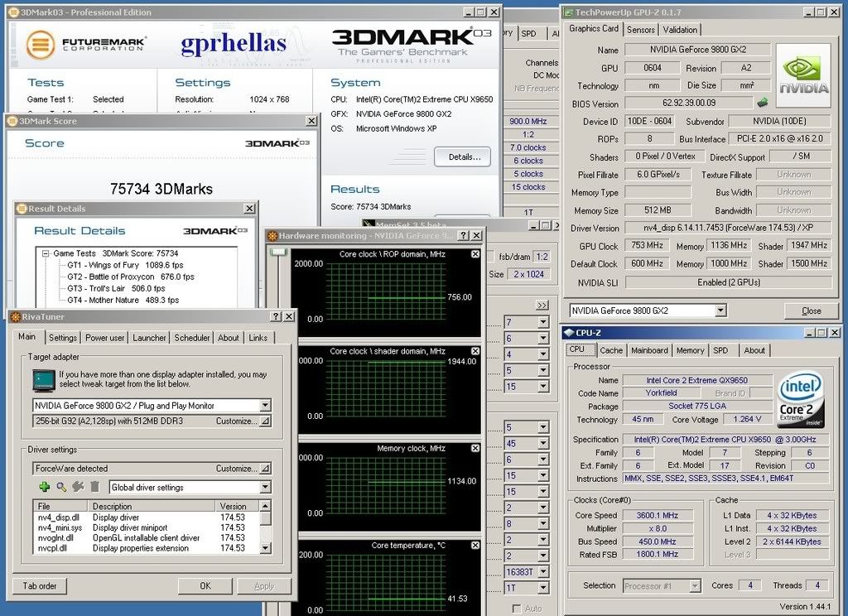Screen dimensions: 848x616
Task: Open CPU-Z Processor #1 selection dropdown
Action: (696, 585)
